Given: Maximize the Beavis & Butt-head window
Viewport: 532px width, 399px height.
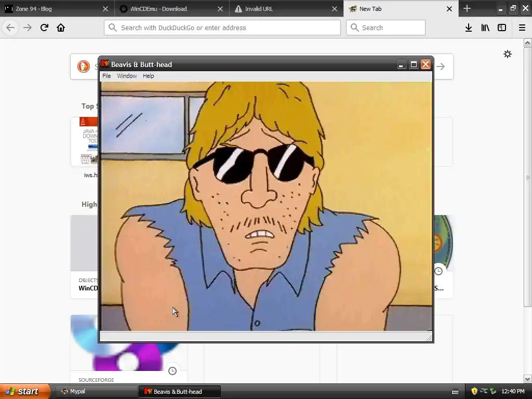Looking at the screenshot, I should pyautogui.click(x=413, y=64).
